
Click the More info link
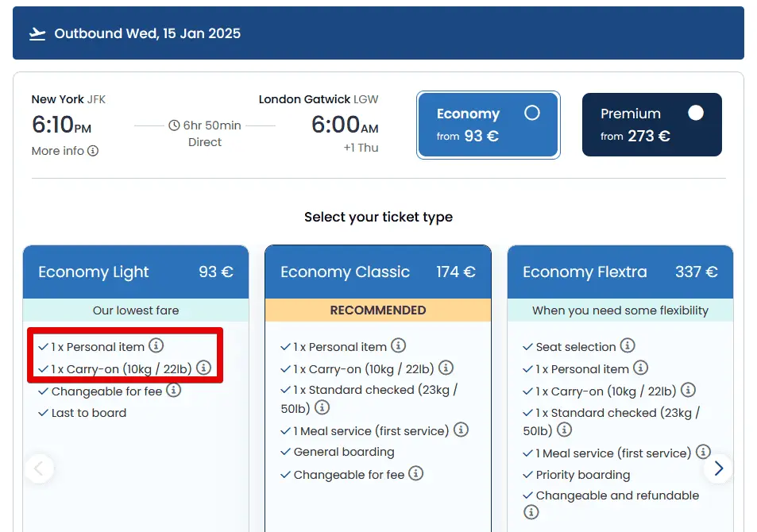point(58,151)
